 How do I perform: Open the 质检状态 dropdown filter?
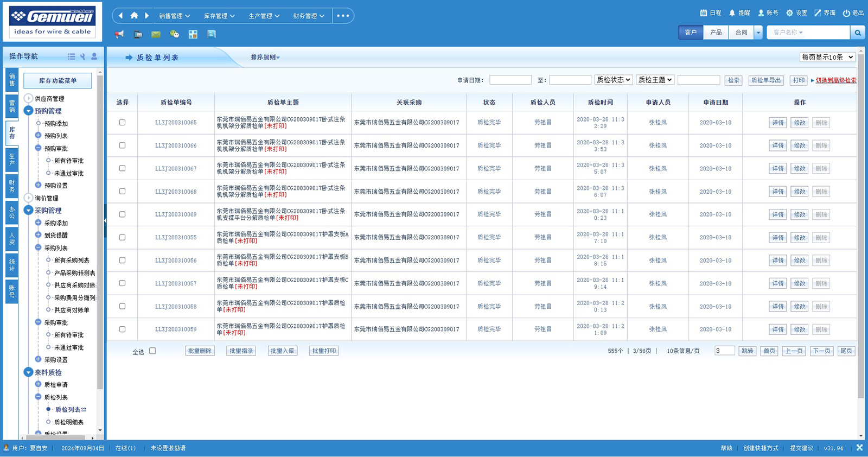click(x=613, y=80)
